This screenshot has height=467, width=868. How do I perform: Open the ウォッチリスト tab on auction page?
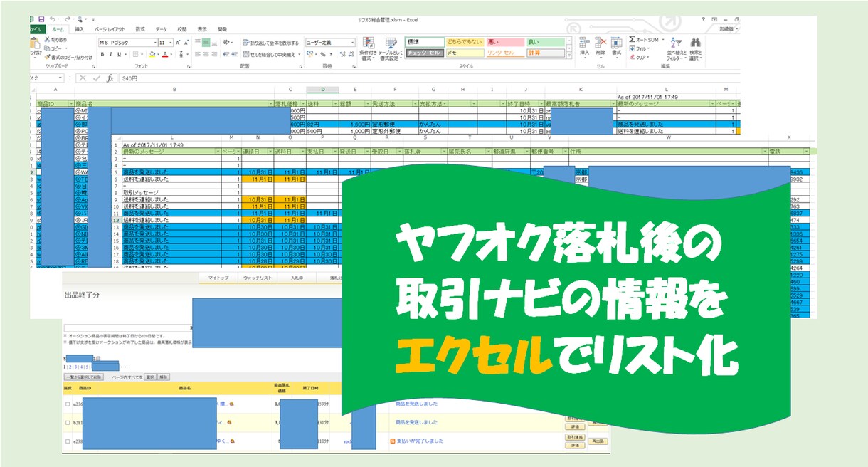257,278
